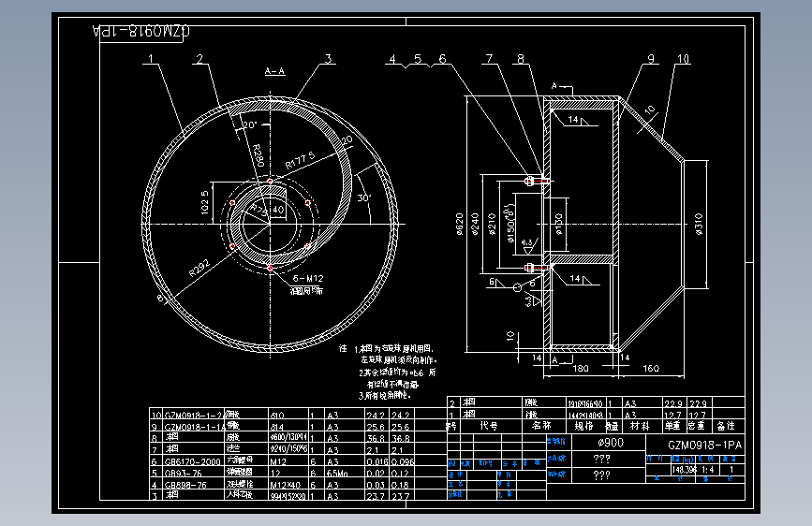This screenshot has height=526, width=812.
Task: Select the 30° angle dimension
Action: click(x=363, y=197)
